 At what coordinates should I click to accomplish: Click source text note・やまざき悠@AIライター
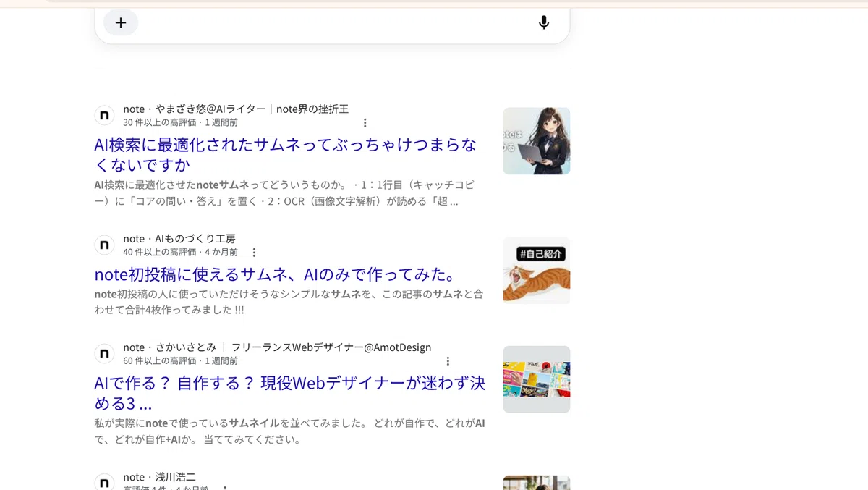pyautogui.click(x=236, y=109)
